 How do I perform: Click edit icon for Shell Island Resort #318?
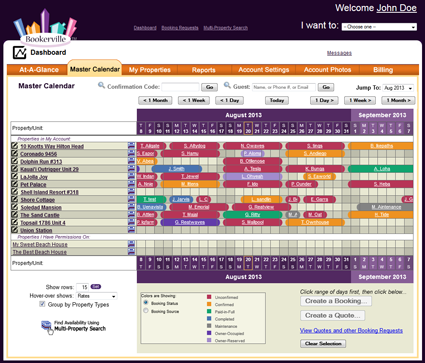tap(14, 192)
